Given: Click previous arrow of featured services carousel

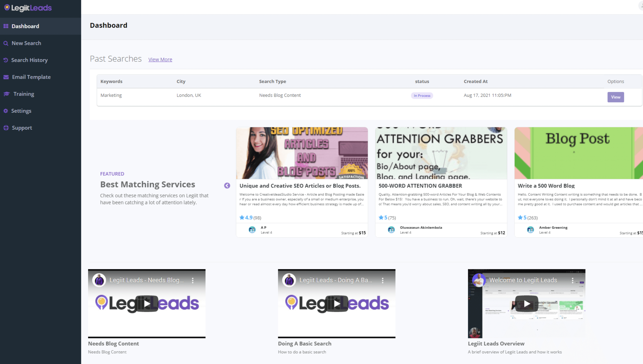Looking at the screenshot, I should coord(227,185).
